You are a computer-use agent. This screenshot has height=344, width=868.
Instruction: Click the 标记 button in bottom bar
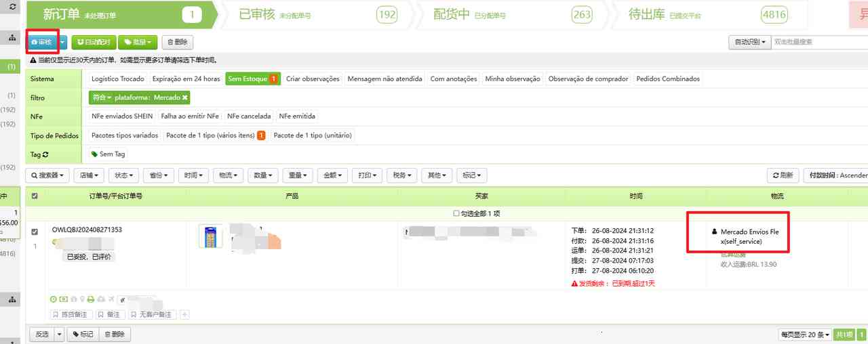pos(83,335)
